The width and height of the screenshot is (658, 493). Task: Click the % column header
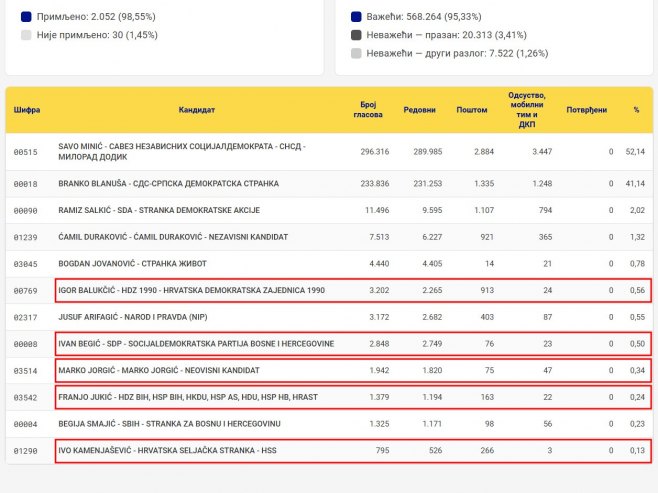[637, 110]
